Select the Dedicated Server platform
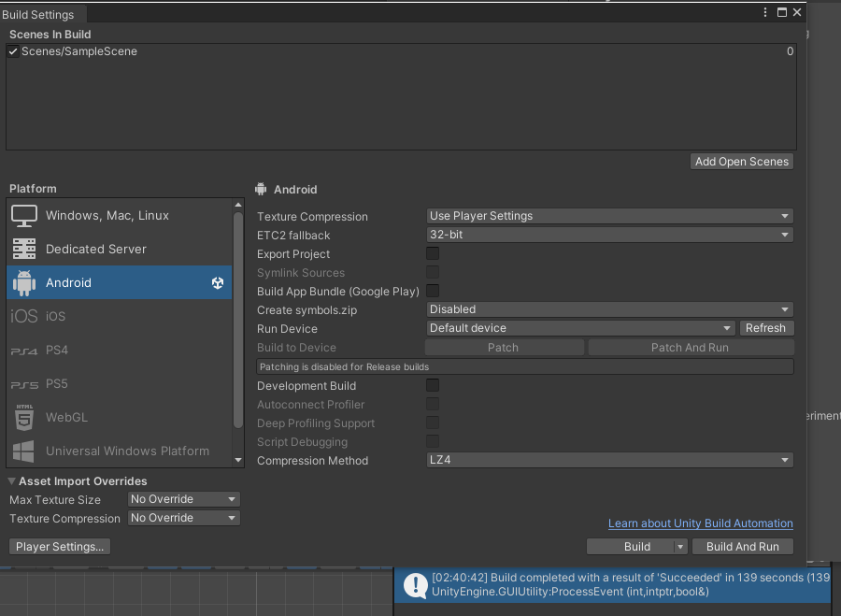The height and width of the screenshot is (616, 841). pos(119,249)
